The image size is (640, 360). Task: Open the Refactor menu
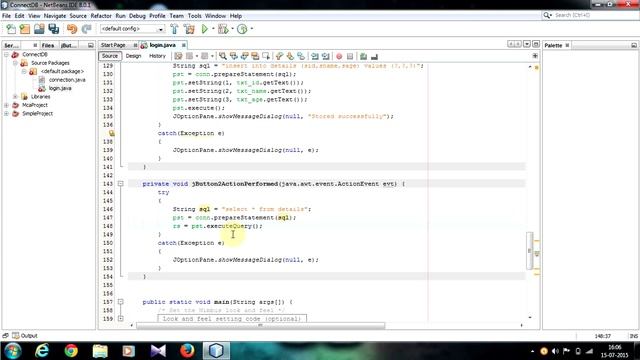(101, 16)
